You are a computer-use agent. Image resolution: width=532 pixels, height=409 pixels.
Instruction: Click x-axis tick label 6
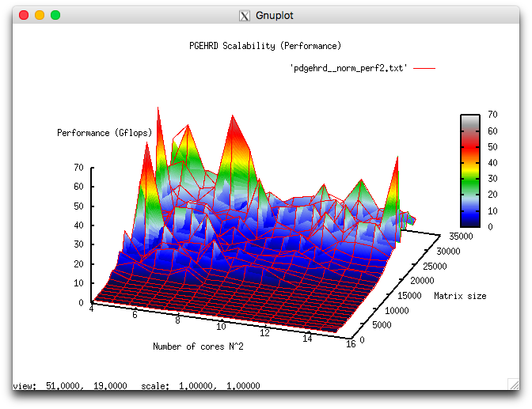[x=135, y=315]
